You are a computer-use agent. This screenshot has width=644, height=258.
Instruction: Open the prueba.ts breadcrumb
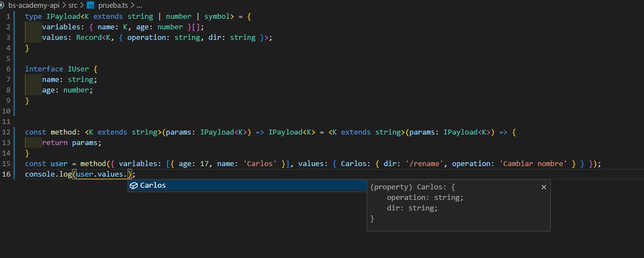click(113, 6)
